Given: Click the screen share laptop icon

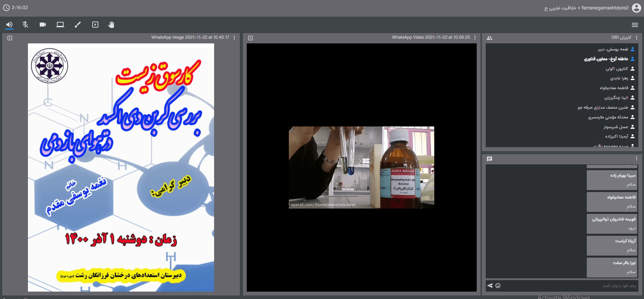Looking at the screenshot, I should point(60,25).
